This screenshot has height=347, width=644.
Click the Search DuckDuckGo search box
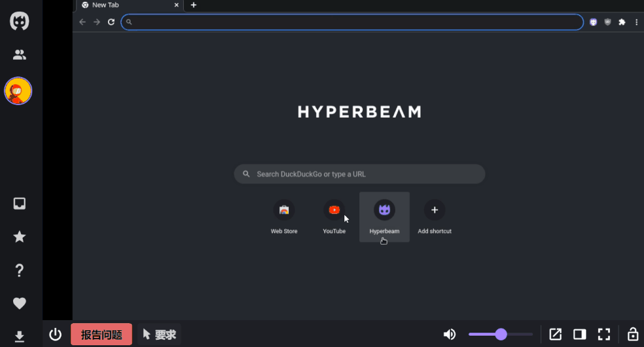click(x=359, y=174)
